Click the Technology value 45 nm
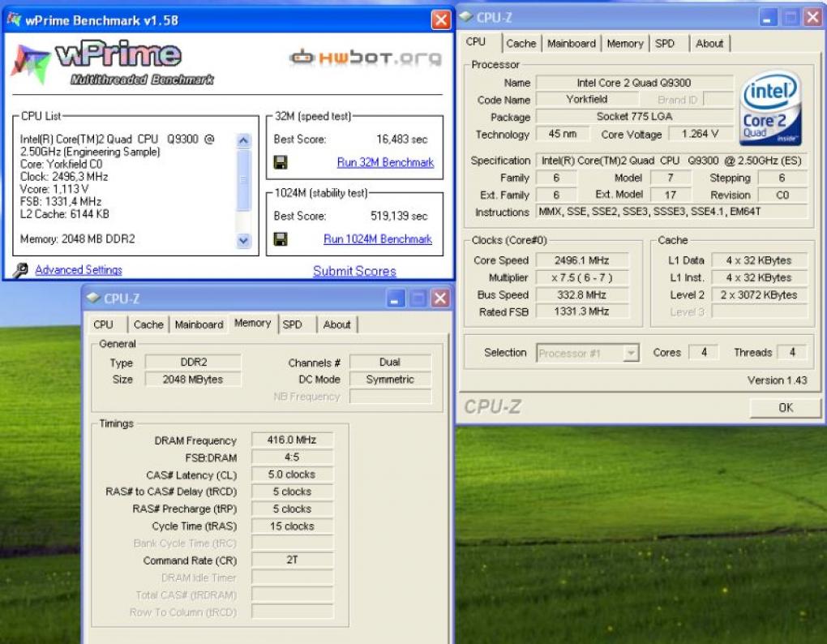This screenshot has width=827, height=644. point(562,134)
